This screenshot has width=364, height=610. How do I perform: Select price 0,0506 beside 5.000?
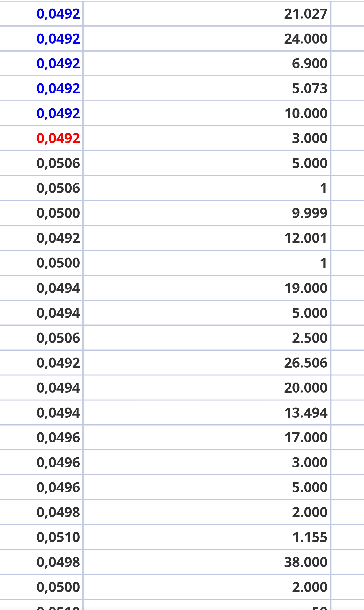pyautogui.click(x=58, y=163)
